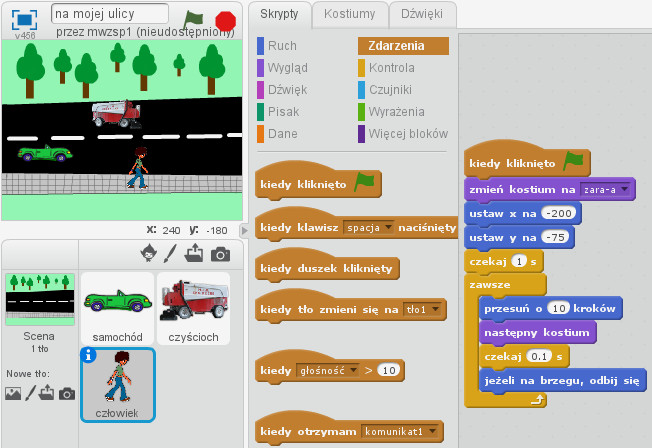
Task: Select Więcej bloków category
Action: [x=403, y=134]
